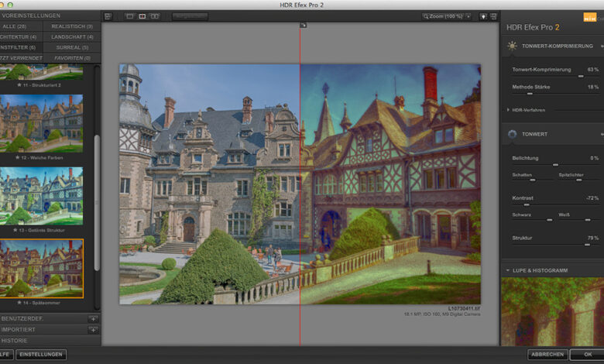Toggle the Tonwert section on or off
This screenshot has height=364, width=604.
(513, 134)
